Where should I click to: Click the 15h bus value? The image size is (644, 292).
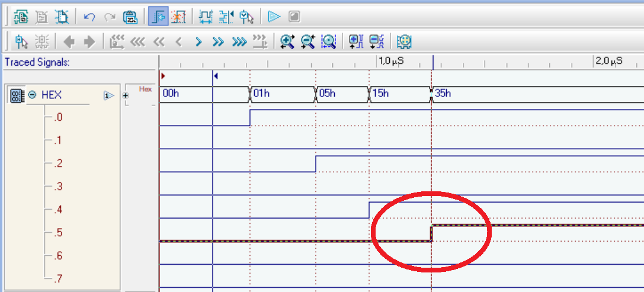[381, 94]
